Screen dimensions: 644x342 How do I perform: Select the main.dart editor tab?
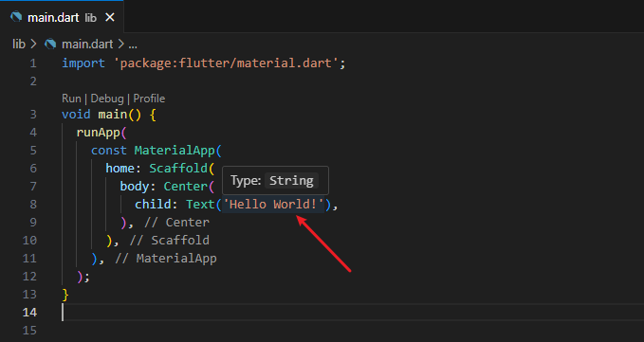62,17
